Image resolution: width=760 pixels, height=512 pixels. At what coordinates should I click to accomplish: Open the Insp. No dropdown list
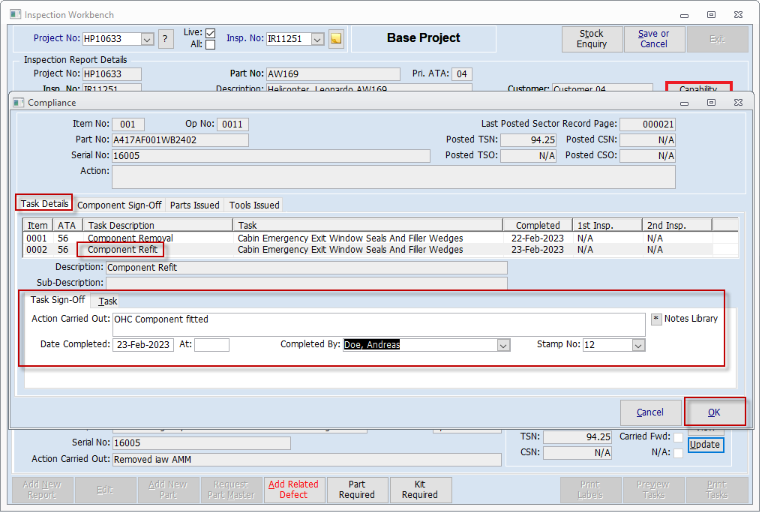coord(318,39)
